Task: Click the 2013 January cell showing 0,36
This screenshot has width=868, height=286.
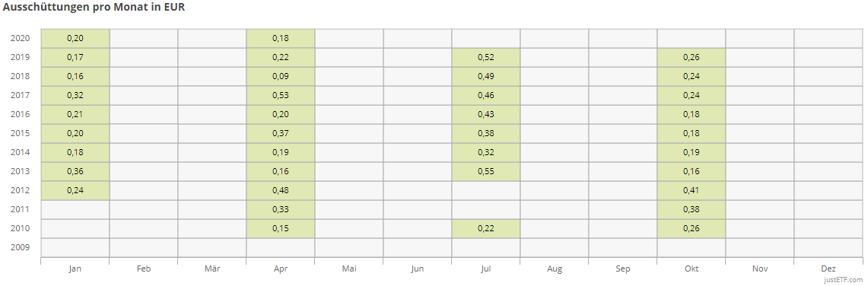Action: [x=75, y=171]
